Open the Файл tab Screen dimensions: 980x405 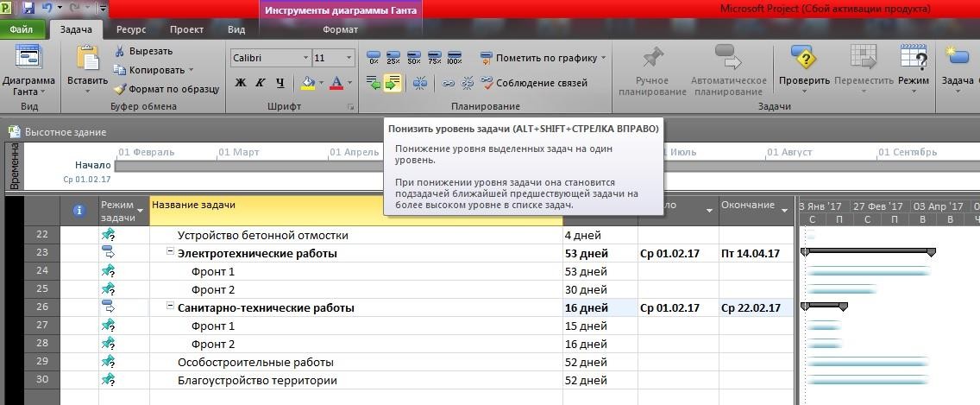click(x=22, y=29)
